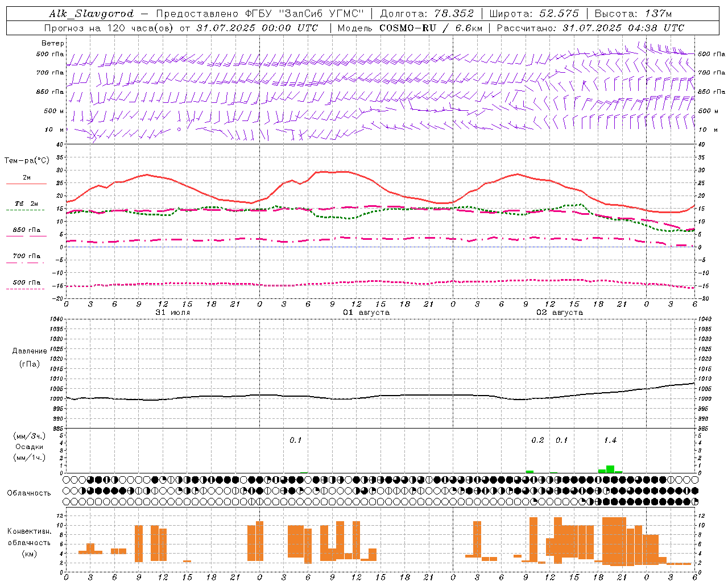Select the "02 августа" date label
The height and width of the screenshot is (582, 728).
tap(560, 313)
